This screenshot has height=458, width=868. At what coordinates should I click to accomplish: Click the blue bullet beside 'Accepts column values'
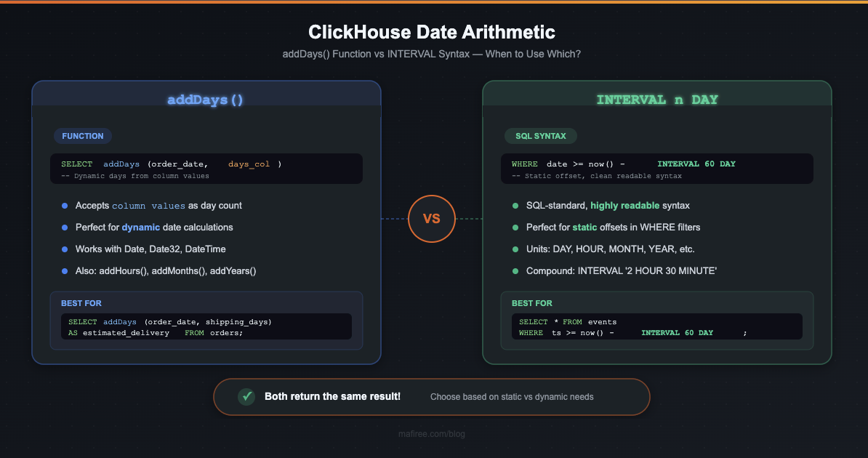[x=64, y=206]
